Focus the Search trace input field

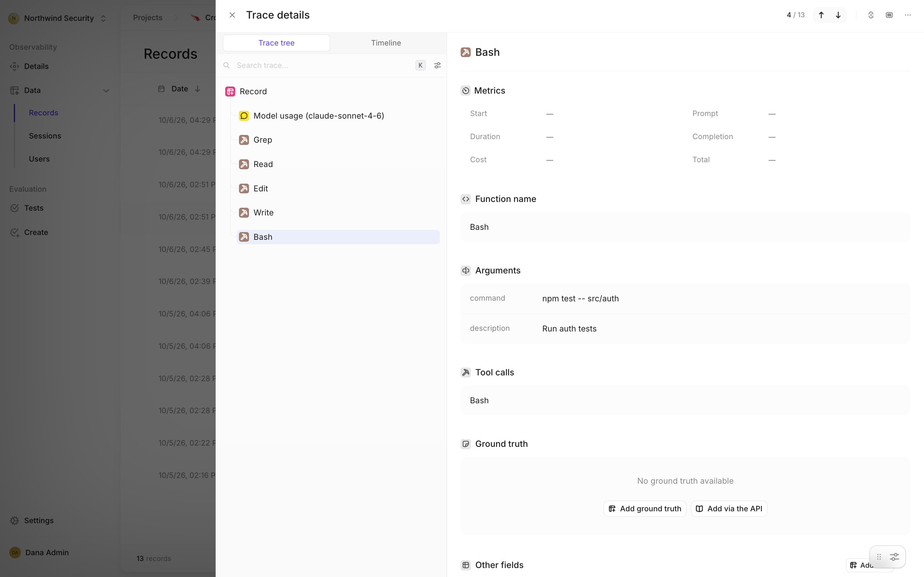(x=323, y=66)
